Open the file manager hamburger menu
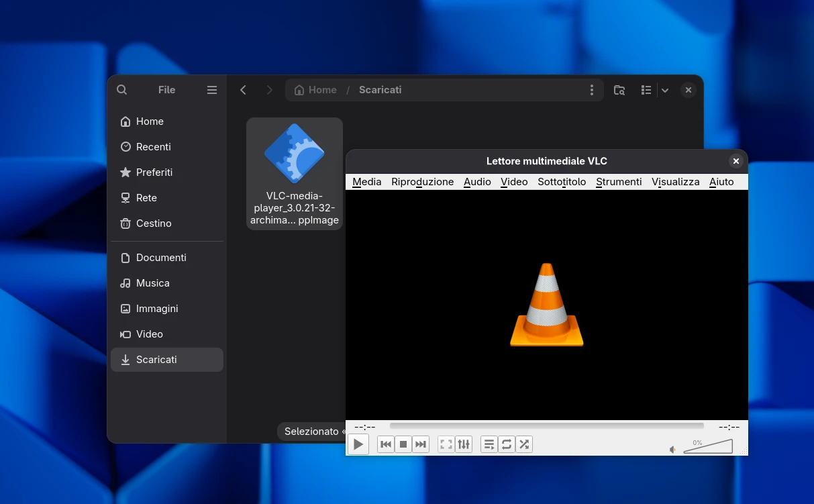 click(x=211, y=89)
